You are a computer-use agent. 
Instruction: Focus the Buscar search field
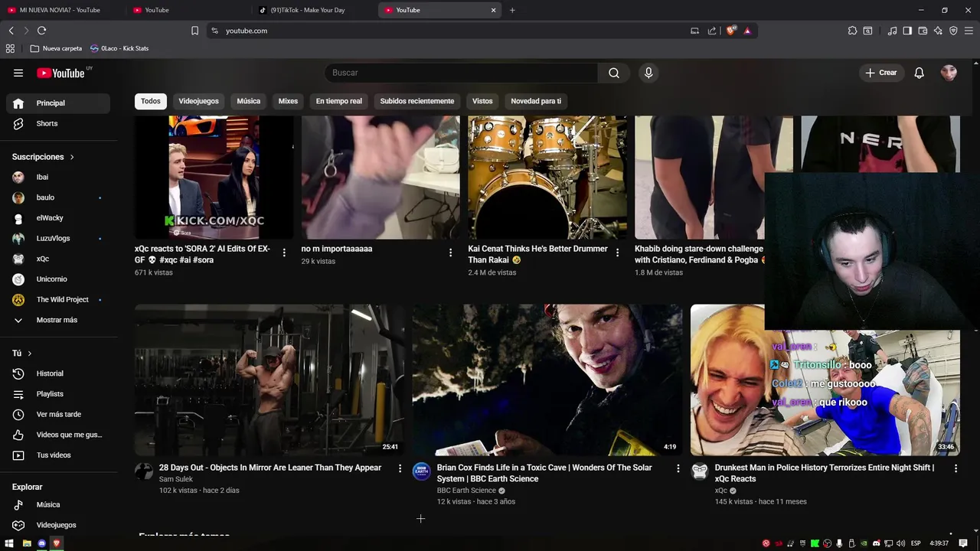pyautogui.click(x=461, y=73)
